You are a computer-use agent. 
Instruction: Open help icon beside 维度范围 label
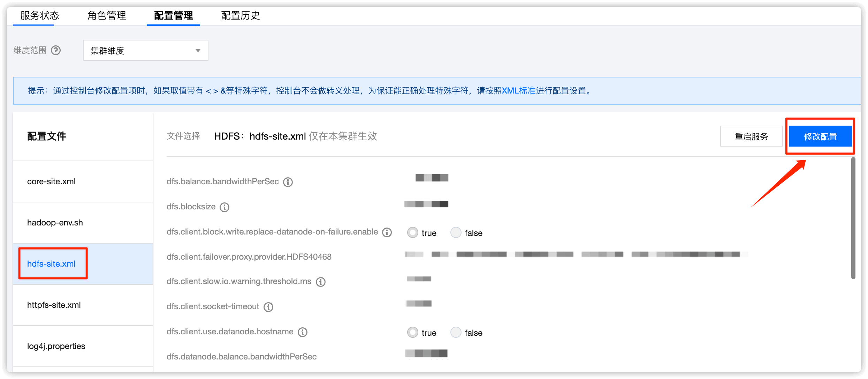tap(56, 51)
